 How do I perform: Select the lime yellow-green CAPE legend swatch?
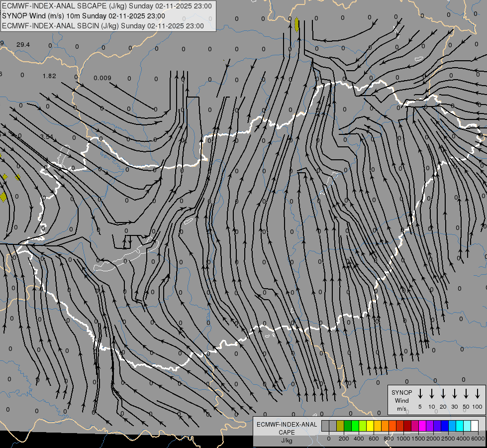(x=363, y=426)
